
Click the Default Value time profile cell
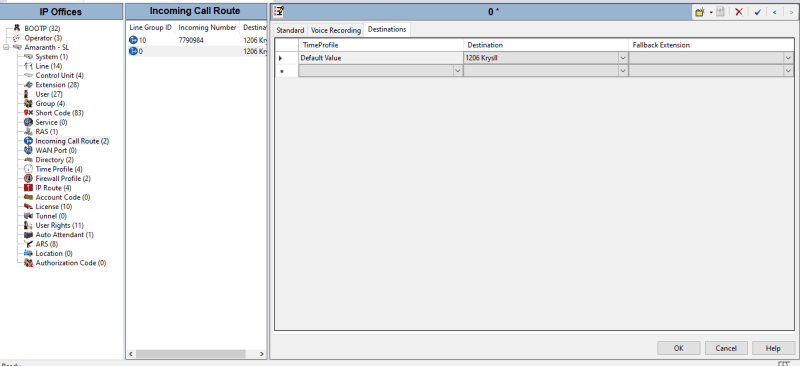point(381,58)
